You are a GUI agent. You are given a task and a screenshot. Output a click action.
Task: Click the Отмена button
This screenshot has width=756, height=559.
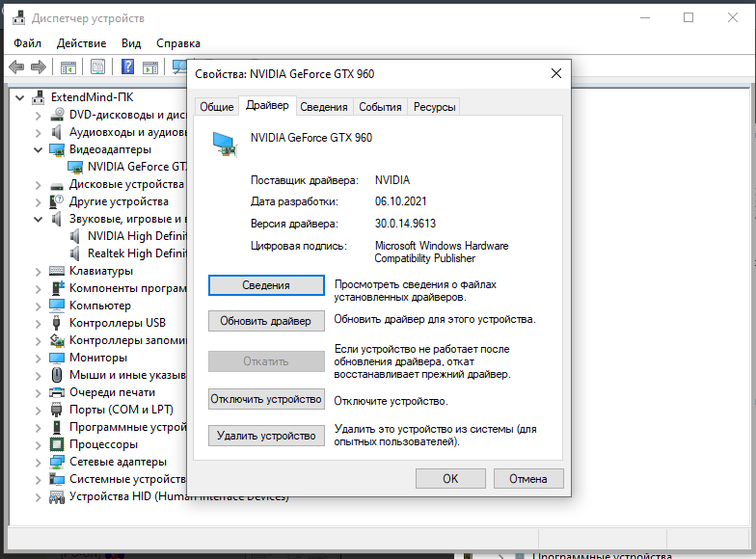pyautogui.click(x=528, y=478)
